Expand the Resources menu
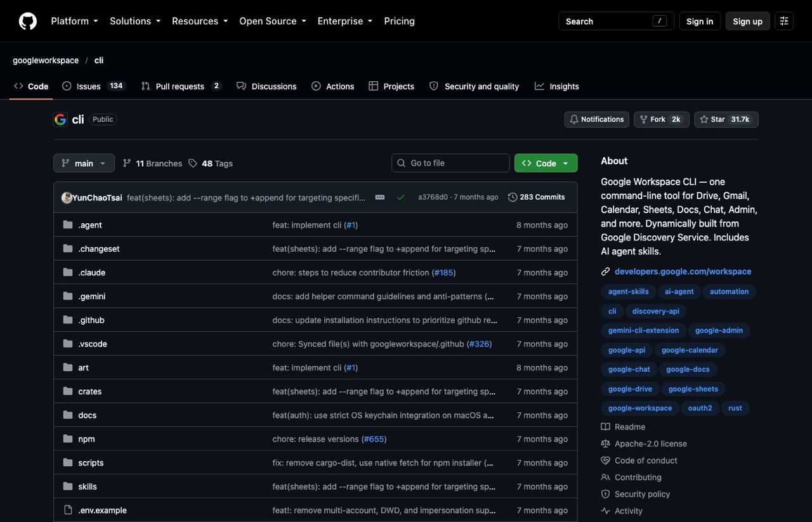The width and height of the screenshot is (812, 522). pos(200,21)
